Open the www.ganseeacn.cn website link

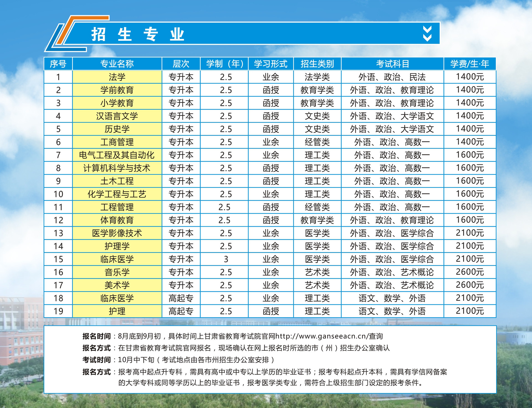coord(322,336)
